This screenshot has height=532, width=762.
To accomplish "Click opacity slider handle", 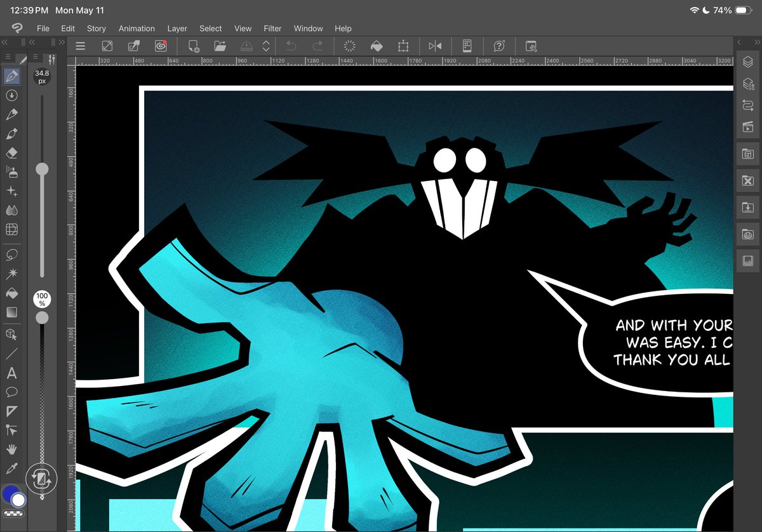I will (x=42, y=317).
